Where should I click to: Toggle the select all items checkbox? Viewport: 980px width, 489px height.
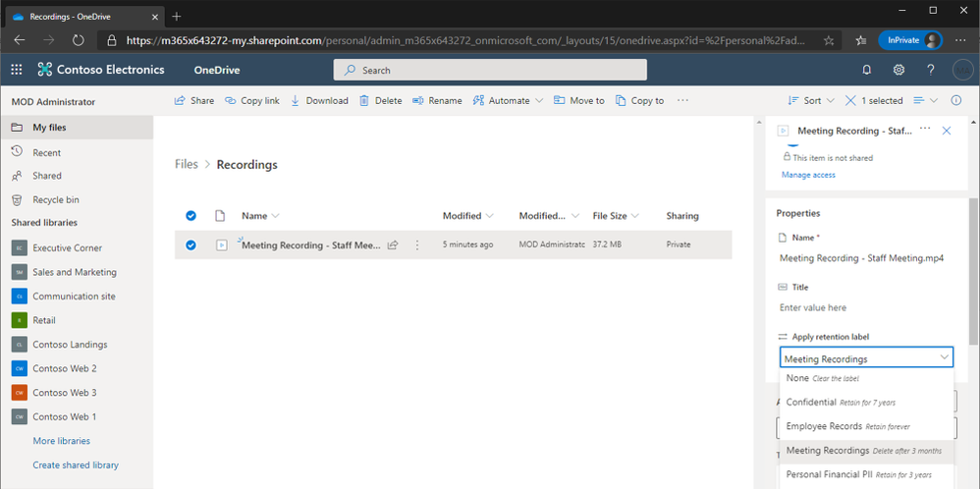191,216
